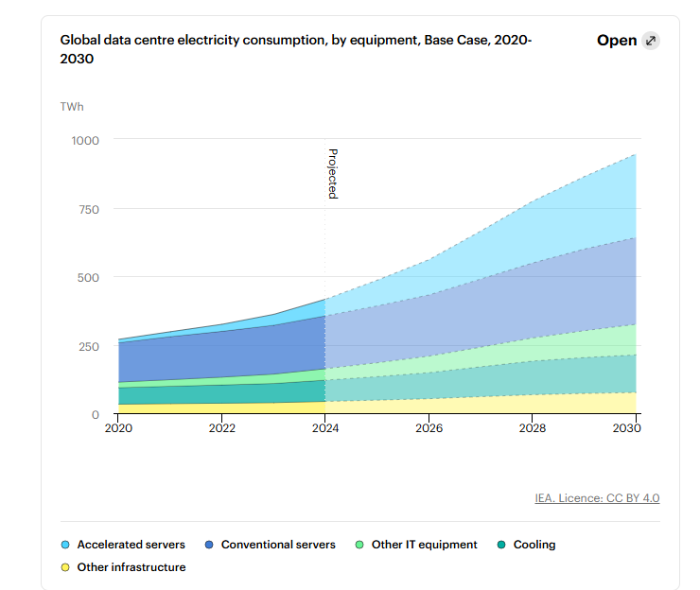Click the Other infrastructure legend label
Screen dimensions: 700x590
(x=131, y=567)
